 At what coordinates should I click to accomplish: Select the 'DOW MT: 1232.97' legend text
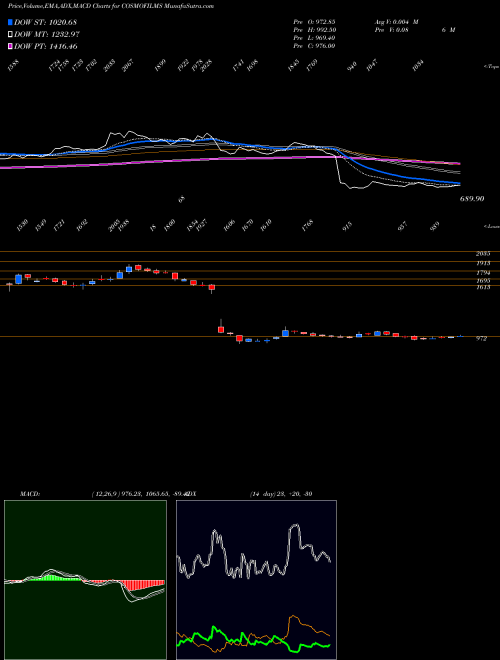point(47,35)
